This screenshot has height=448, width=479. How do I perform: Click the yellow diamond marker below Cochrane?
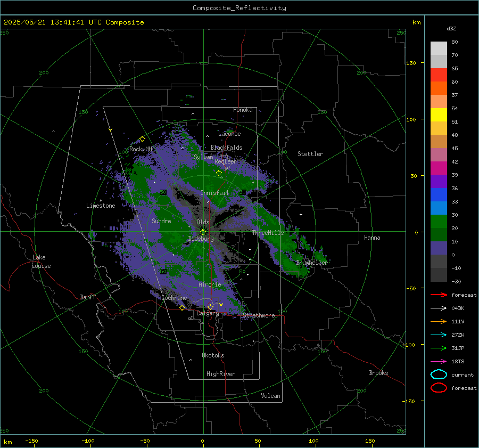[182, 307]
